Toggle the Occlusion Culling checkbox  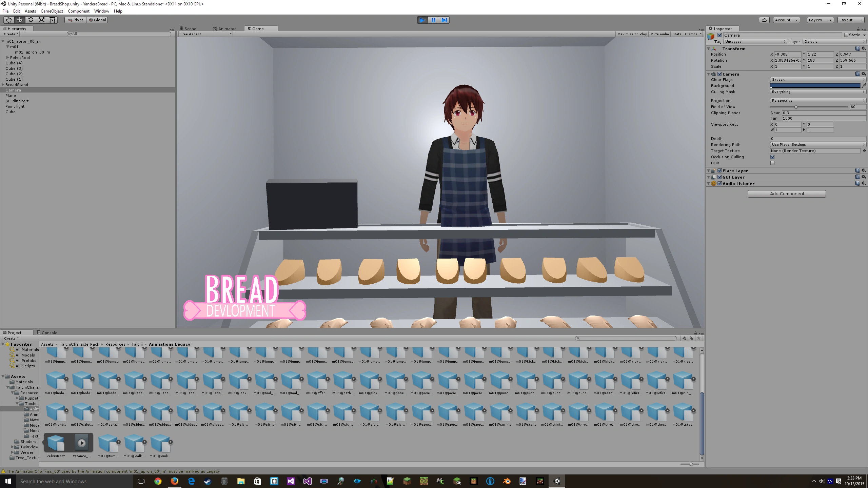772,157
